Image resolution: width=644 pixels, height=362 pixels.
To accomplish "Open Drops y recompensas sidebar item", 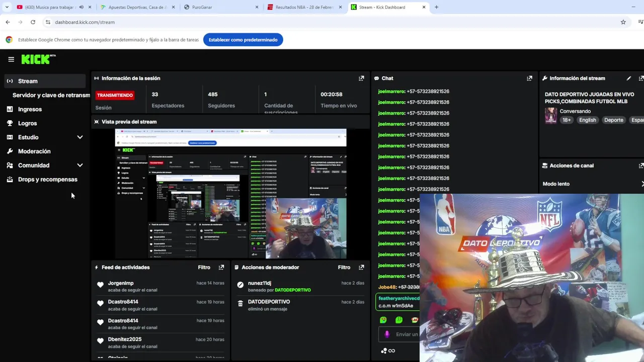I will tap(48, 179).
